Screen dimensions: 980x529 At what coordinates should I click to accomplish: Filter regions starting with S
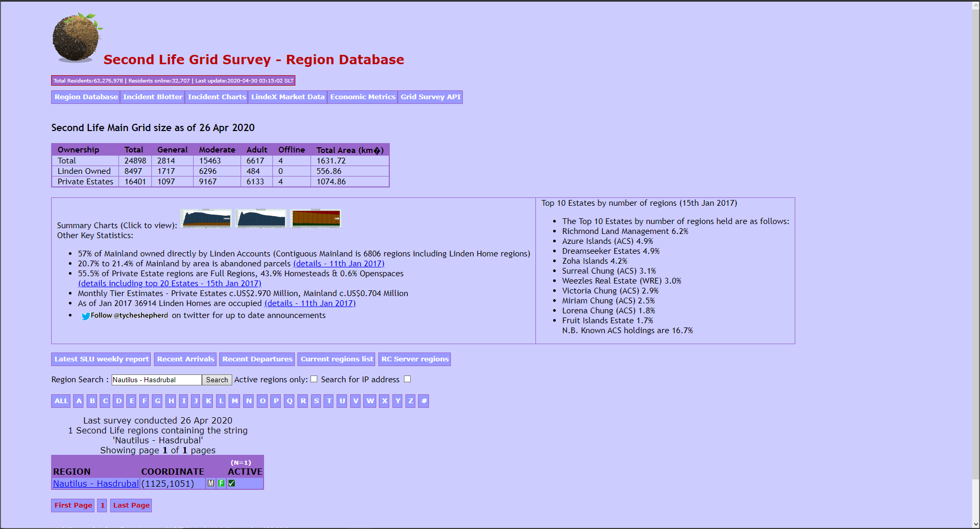[316, 401]
